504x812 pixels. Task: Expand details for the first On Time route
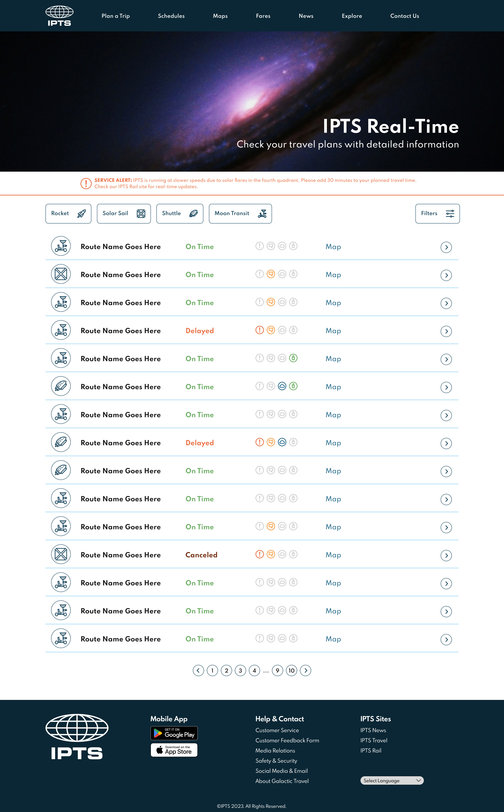pyautogui.click(x=446, y=247)
